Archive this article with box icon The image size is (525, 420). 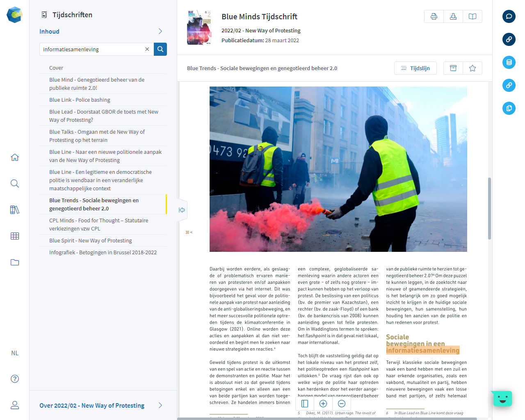click(x=453, y=68)
